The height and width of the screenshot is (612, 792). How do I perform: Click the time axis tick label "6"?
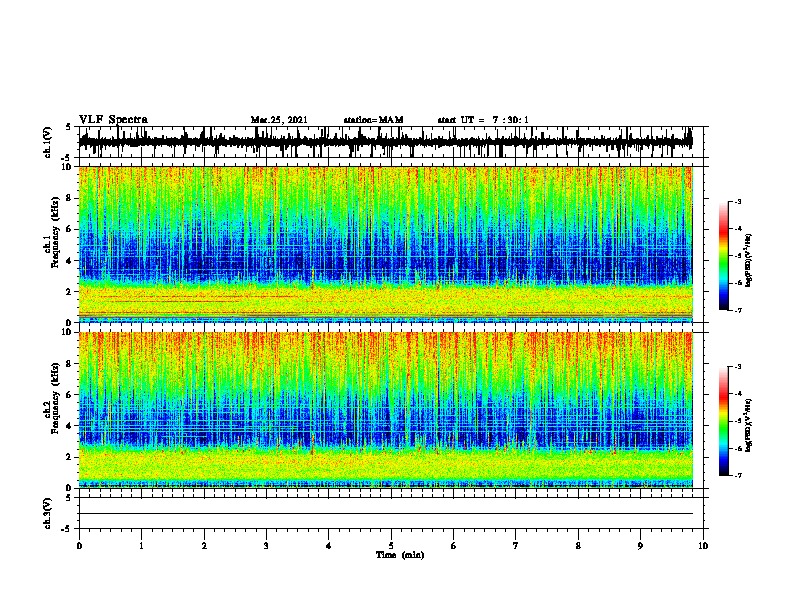pyautogui.click(x=454, y=546)
